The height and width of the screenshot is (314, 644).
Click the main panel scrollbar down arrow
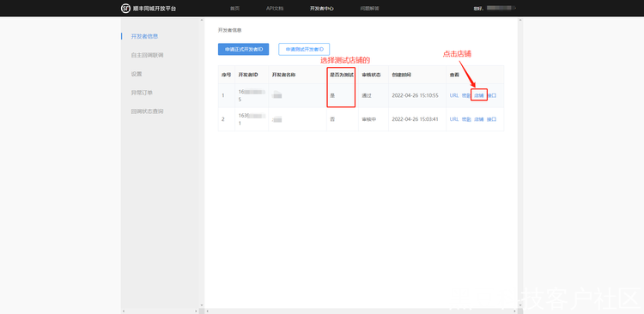[x=520, y=305]
